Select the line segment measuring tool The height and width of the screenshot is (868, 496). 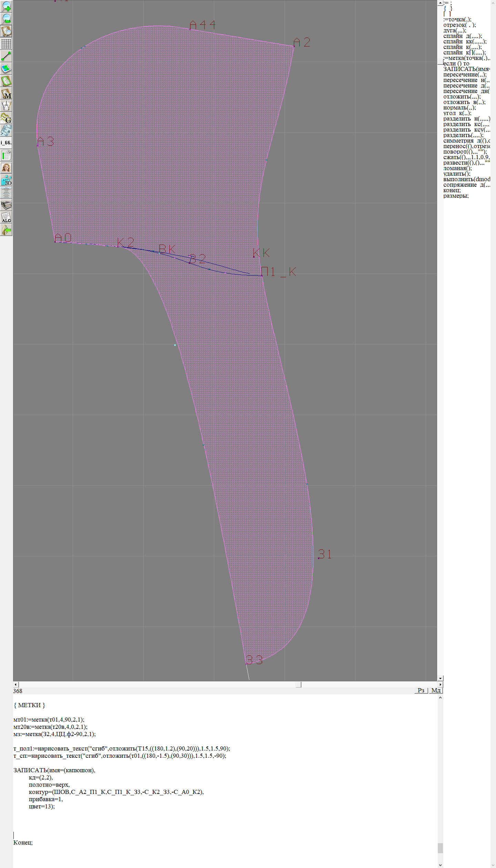[6, 56]
